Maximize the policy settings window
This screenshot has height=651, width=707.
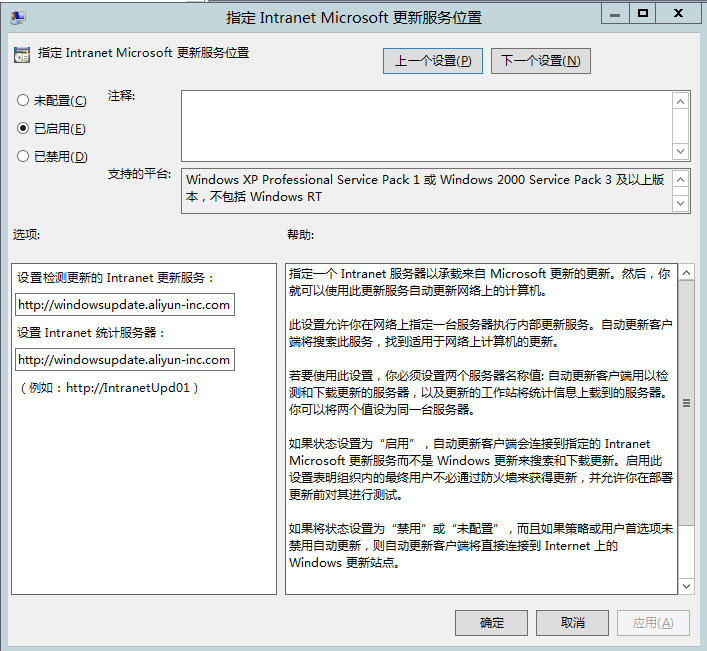point(643,12)
